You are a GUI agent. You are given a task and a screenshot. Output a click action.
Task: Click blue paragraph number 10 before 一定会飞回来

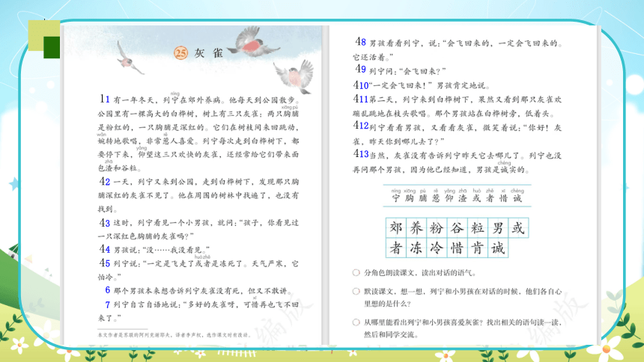364,85
